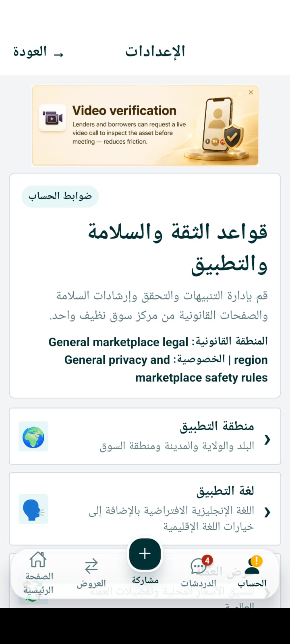The height and width of the screenshot is (644, 290).
Task: Expand the منطقة التطبيق chevron
Action: [x=267, y=440]
